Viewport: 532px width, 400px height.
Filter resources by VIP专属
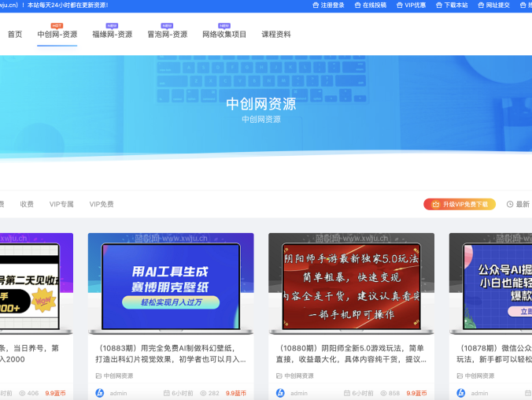tap(61, 204)
